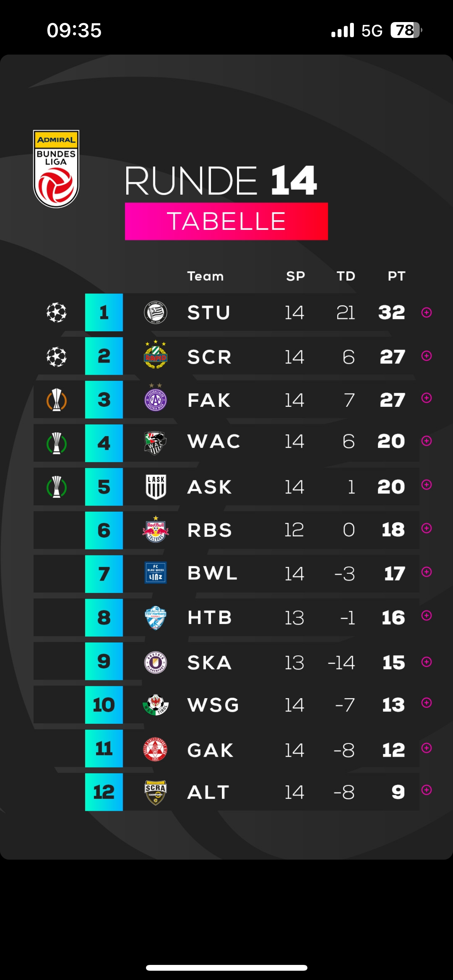Expand the plus icon for ALT row

[x=426, y=790]
